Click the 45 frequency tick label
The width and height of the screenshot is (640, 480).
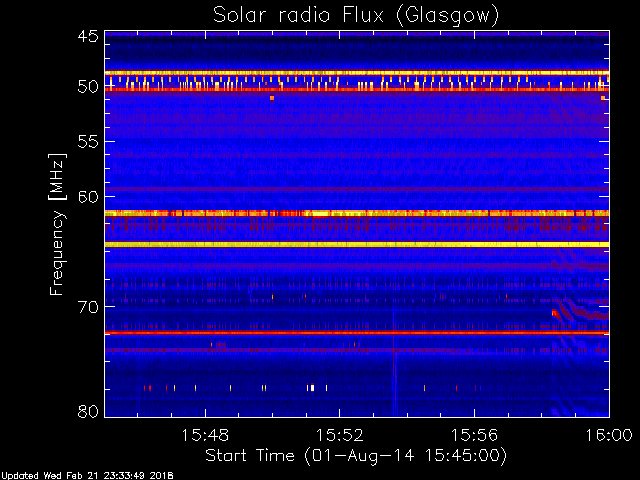tap(88, 37)
